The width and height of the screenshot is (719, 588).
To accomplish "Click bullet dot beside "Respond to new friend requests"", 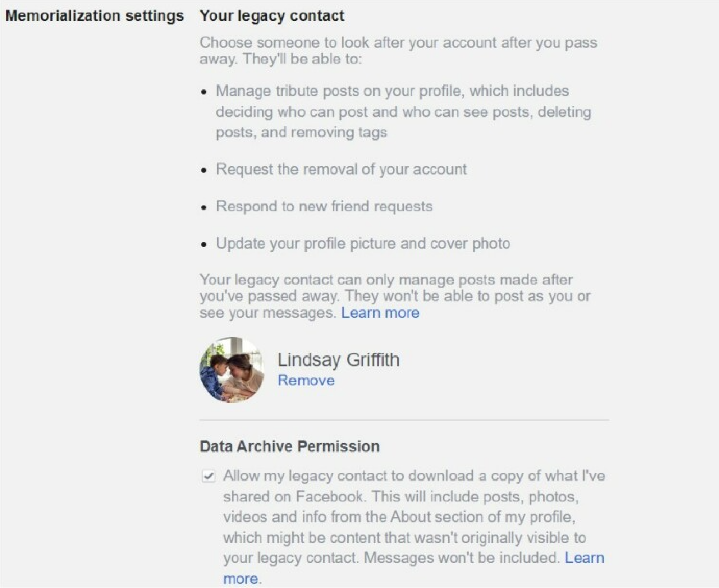I will click(x=204, y=207).
